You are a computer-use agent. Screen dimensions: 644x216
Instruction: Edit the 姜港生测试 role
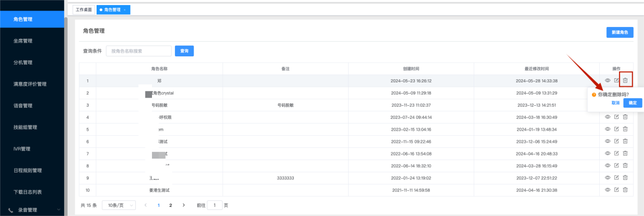617,190
